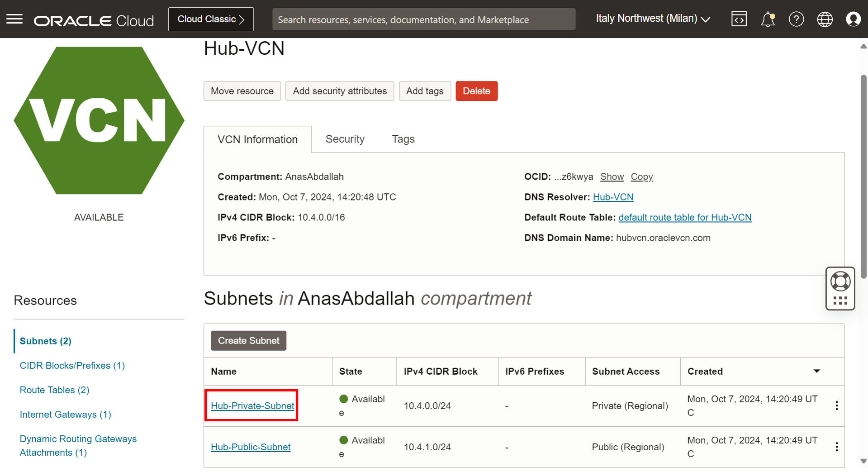Click Add security attributes button

(x=340, y=91)
